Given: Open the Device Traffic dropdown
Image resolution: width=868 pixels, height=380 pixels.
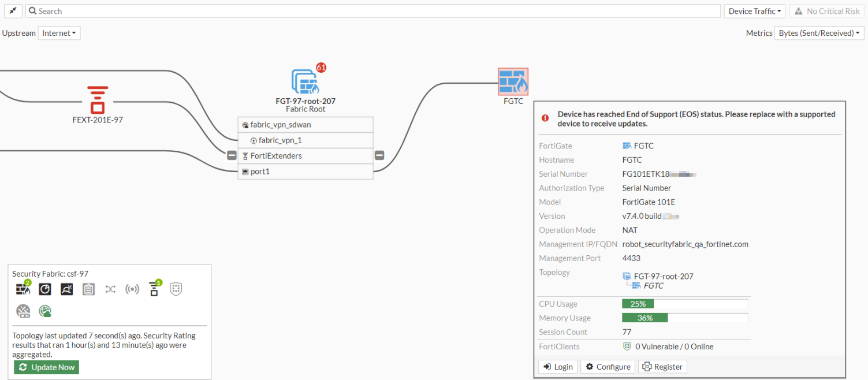Looking at the screenshot, I should [x=755, y=11].
